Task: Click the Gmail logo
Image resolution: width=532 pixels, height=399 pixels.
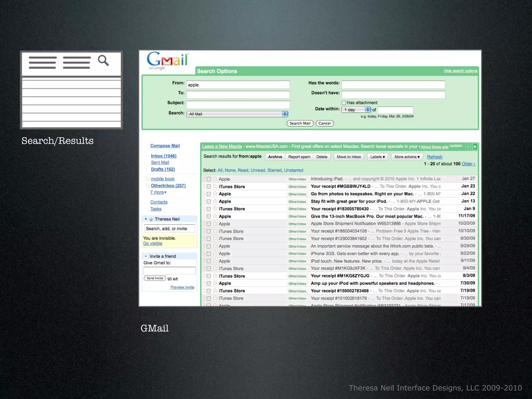Action: pyautogui.click(x=168, y=61)
